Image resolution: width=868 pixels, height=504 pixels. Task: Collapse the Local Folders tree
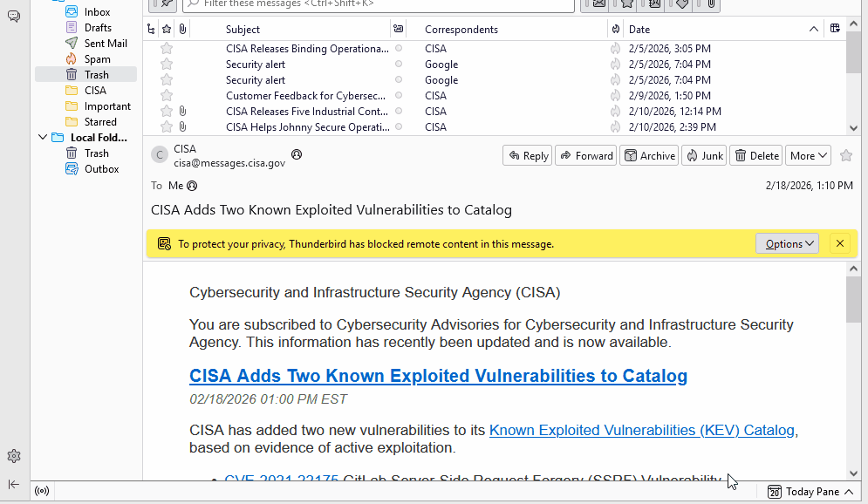click(43, 138)
